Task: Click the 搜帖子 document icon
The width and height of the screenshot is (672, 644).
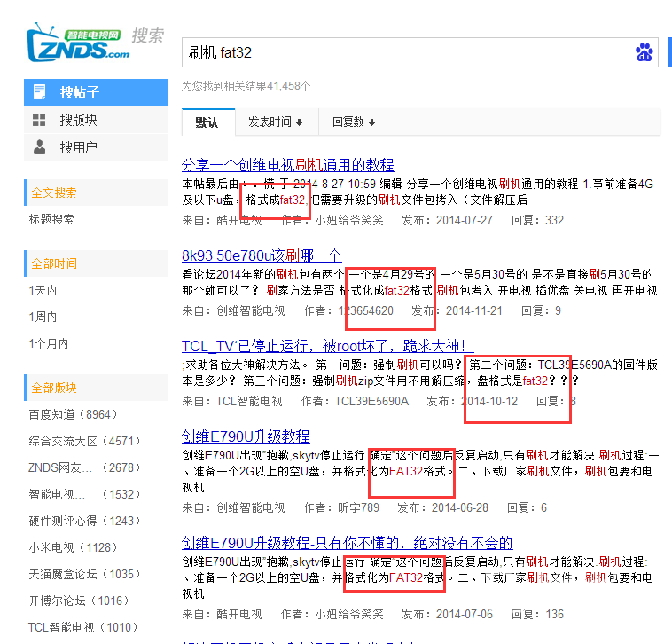Action: (39, 91)
